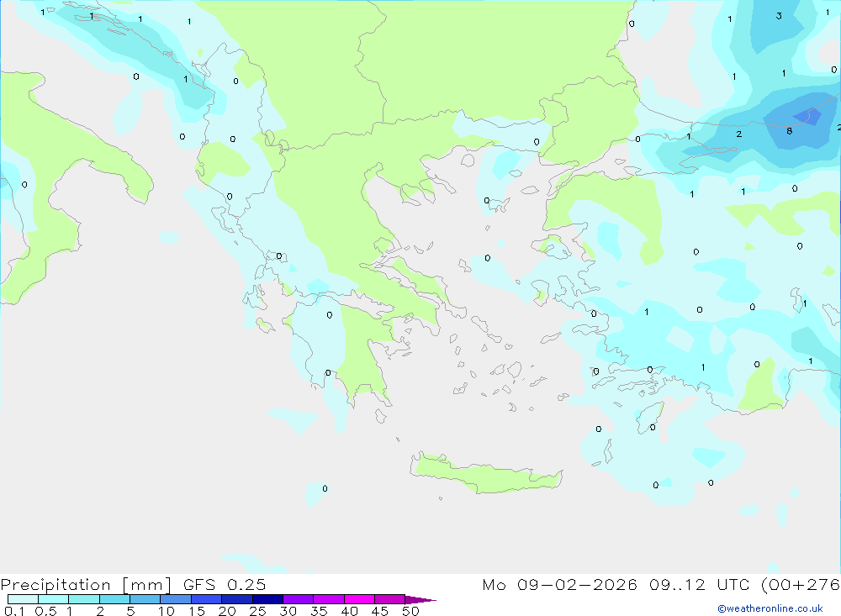The image size is (841, 616).
Task: Click the 15–20 mm legend swatch
Action: tap(206, 599)
